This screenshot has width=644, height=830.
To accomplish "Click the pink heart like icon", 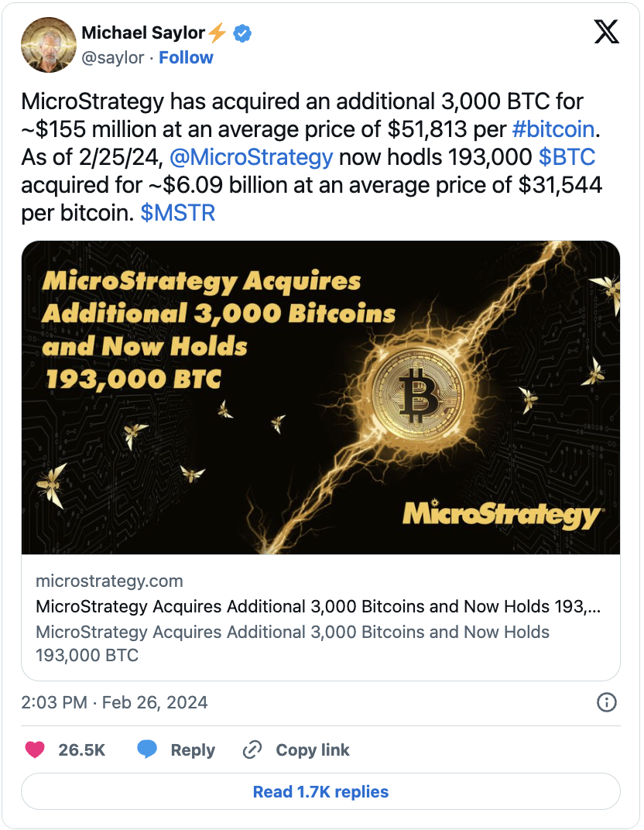I will [x=36, y=749].
